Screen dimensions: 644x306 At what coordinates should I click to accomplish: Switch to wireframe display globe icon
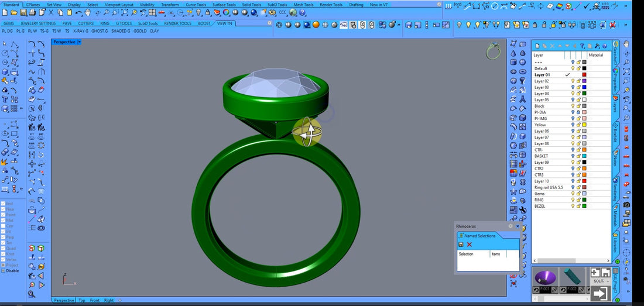(x=279, y=25)
